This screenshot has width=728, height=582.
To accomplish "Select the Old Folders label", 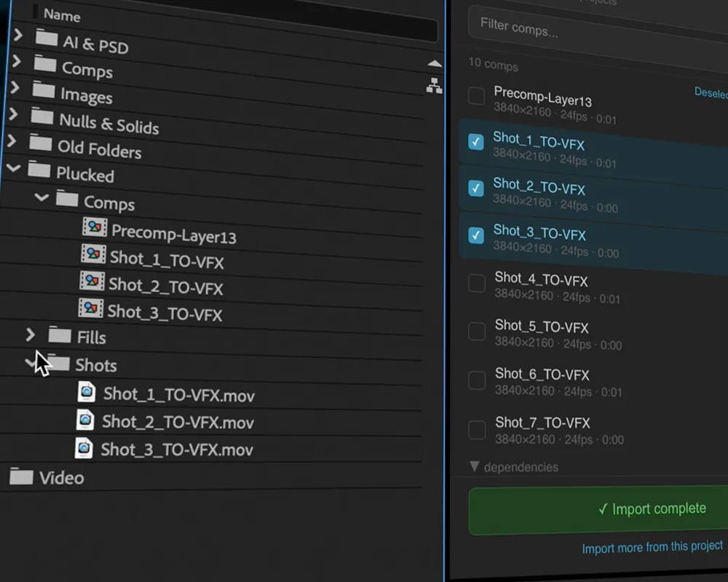I will click(x=99, y=148).
